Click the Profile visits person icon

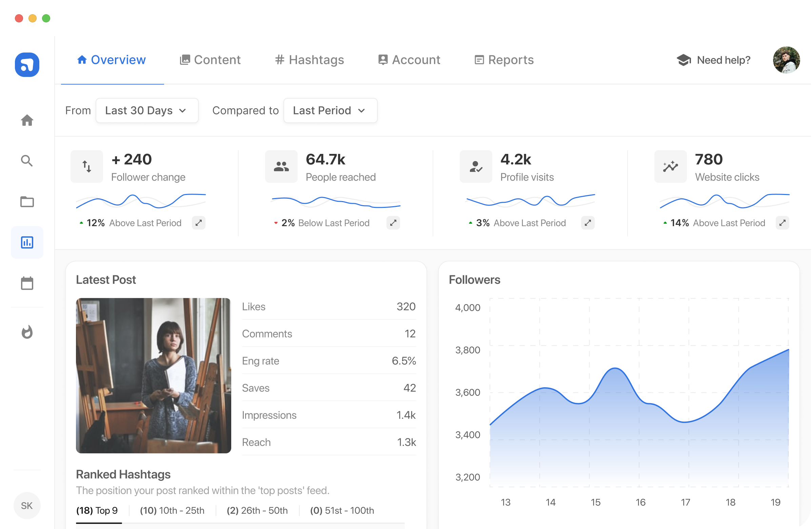476,166
